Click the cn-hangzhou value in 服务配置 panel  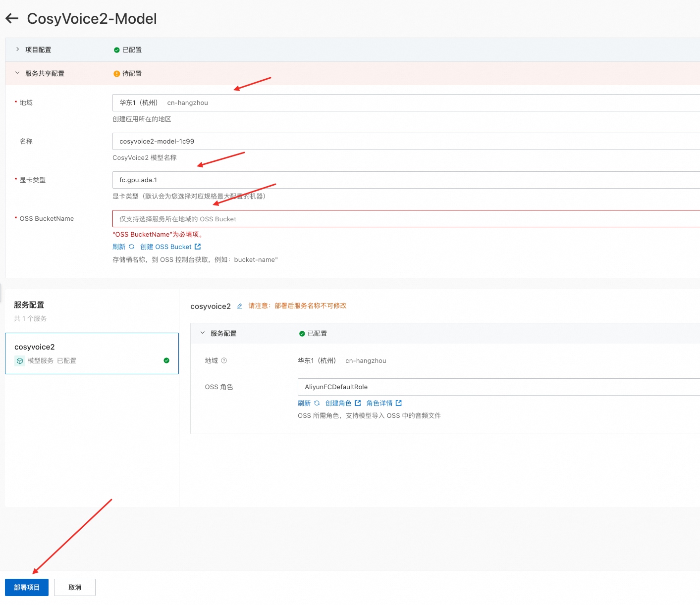pyautogui.click(x=366, y=361)
